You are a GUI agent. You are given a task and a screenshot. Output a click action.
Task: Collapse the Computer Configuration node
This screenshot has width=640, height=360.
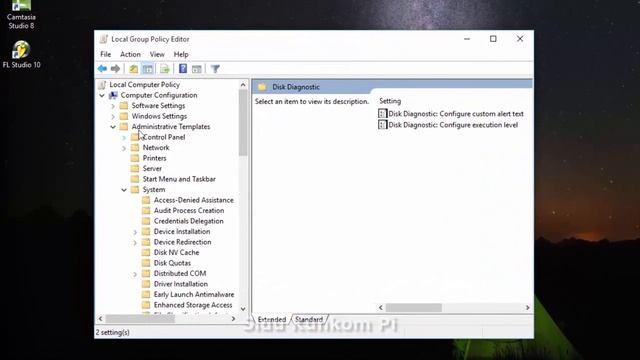click(x=102, y=96)
